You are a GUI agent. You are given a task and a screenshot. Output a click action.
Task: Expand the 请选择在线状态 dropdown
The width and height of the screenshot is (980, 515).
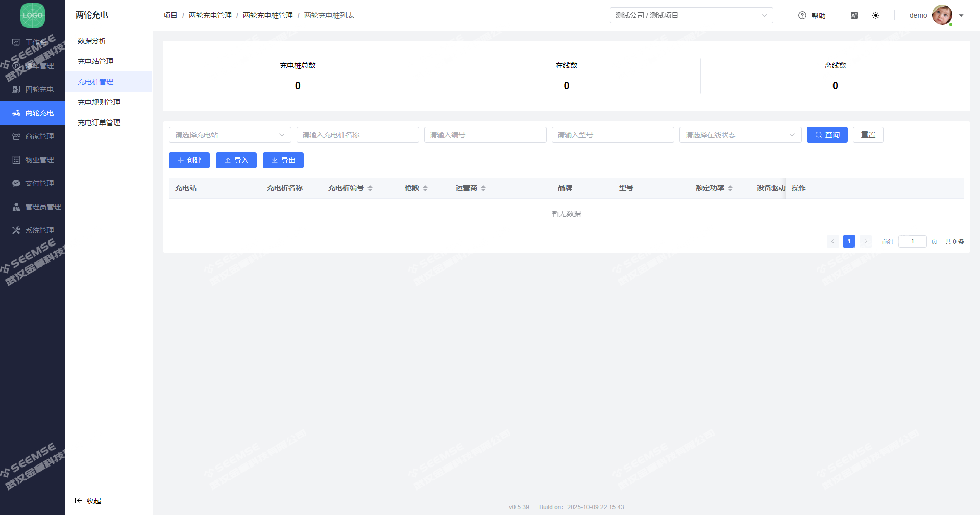click(740, 135)
